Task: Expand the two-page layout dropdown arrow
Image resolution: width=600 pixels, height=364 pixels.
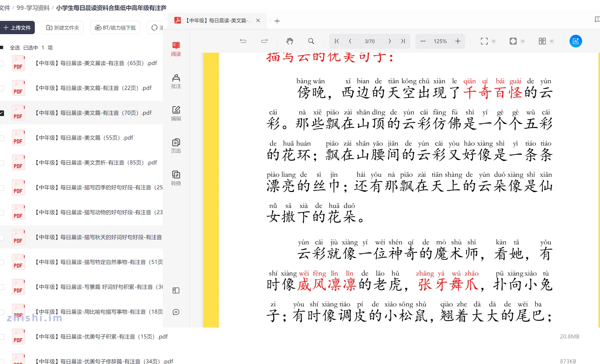Action: coord(552,41)
